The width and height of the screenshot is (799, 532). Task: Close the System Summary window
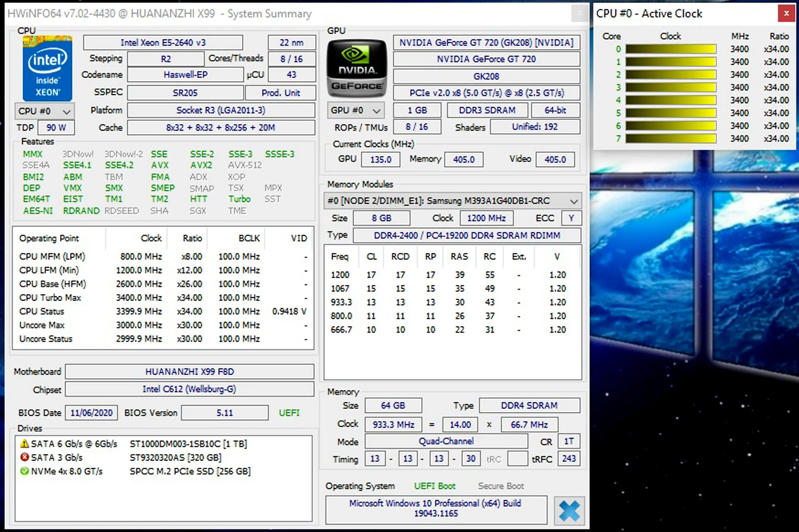tap(580, 14)
